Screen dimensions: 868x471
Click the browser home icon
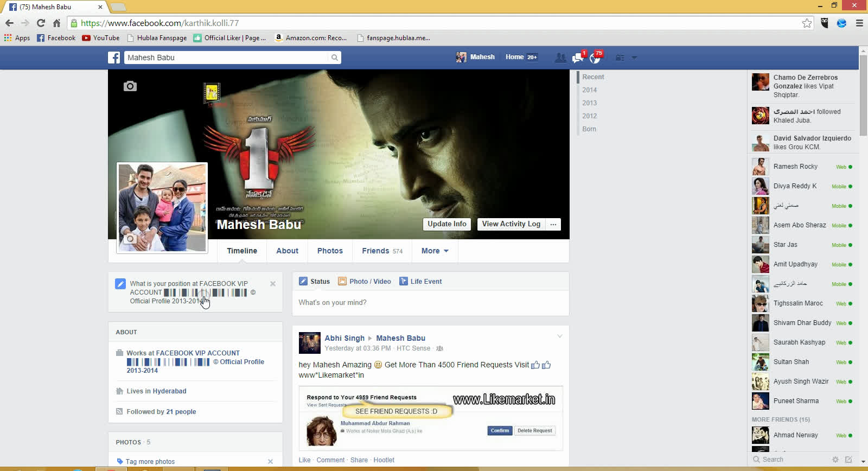[56, 23]
